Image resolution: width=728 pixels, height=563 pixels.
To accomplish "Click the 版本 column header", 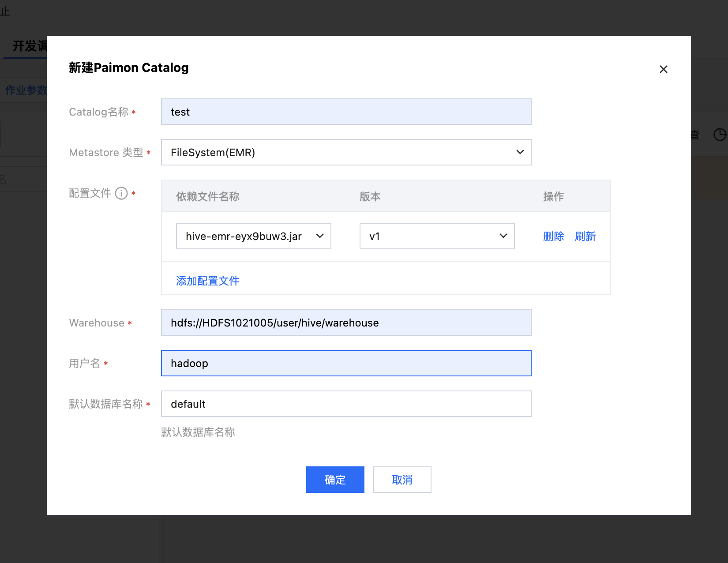I will pos(370,196).
